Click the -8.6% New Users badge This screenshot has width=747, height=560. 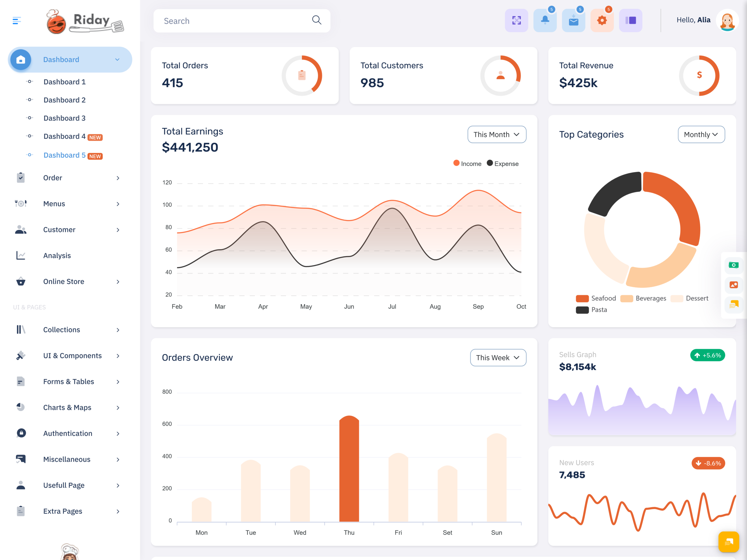(708, 463)
